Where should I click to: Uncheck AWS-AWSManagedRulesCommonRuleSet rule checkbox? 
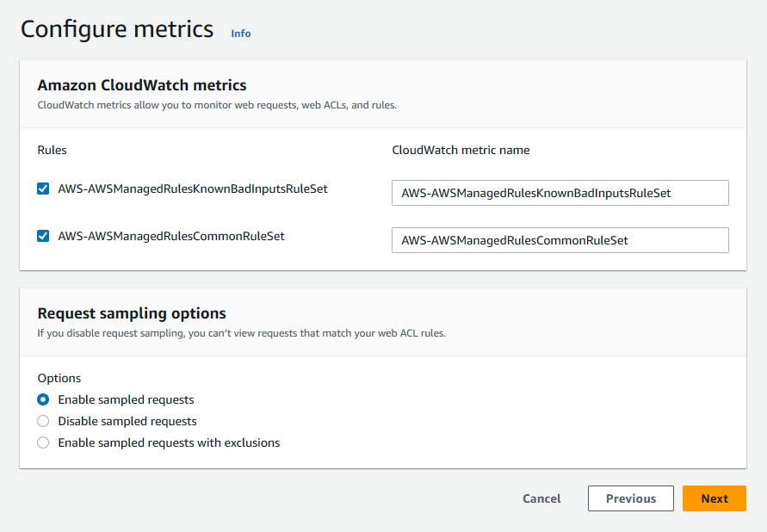click(43, 236)
